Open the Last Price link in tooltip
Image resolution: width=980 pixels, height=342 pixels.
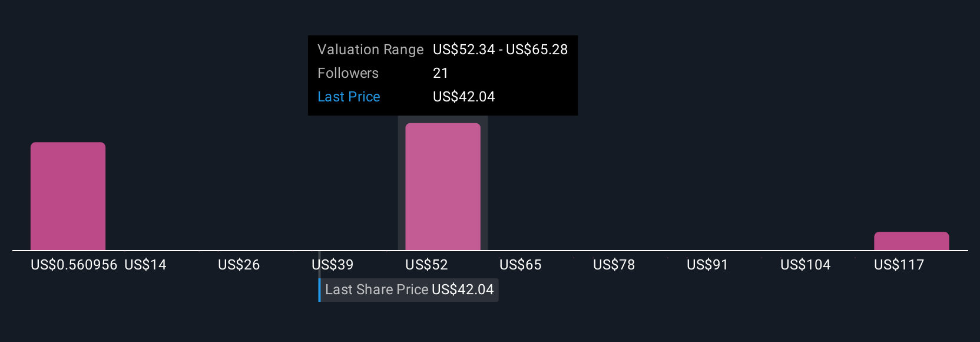pyautogui.click(x=349, y=97)
